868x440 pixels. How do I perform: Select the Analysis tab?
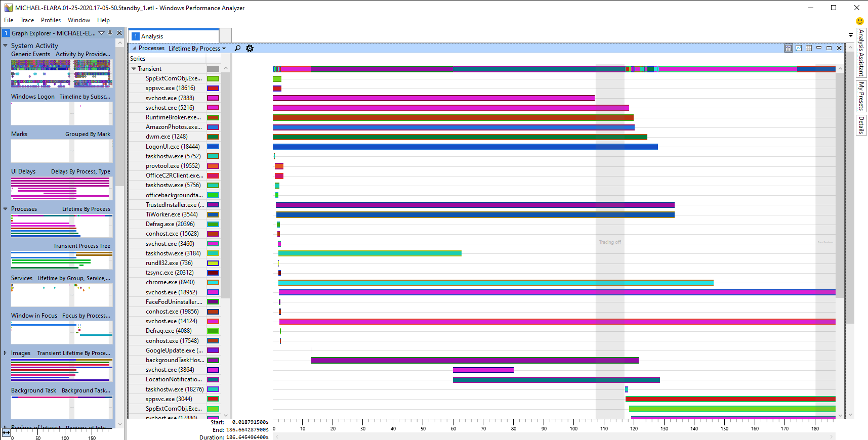click(175, 36)
